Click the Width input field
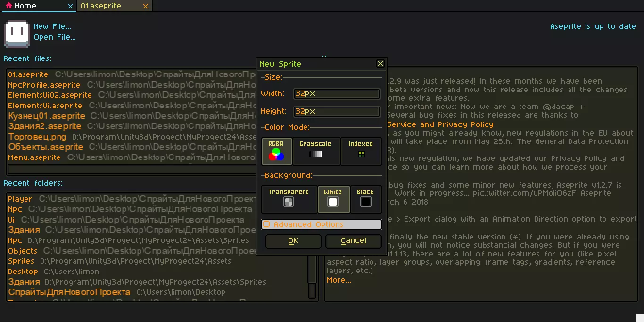Screen dimensions: 644x322 337,94
